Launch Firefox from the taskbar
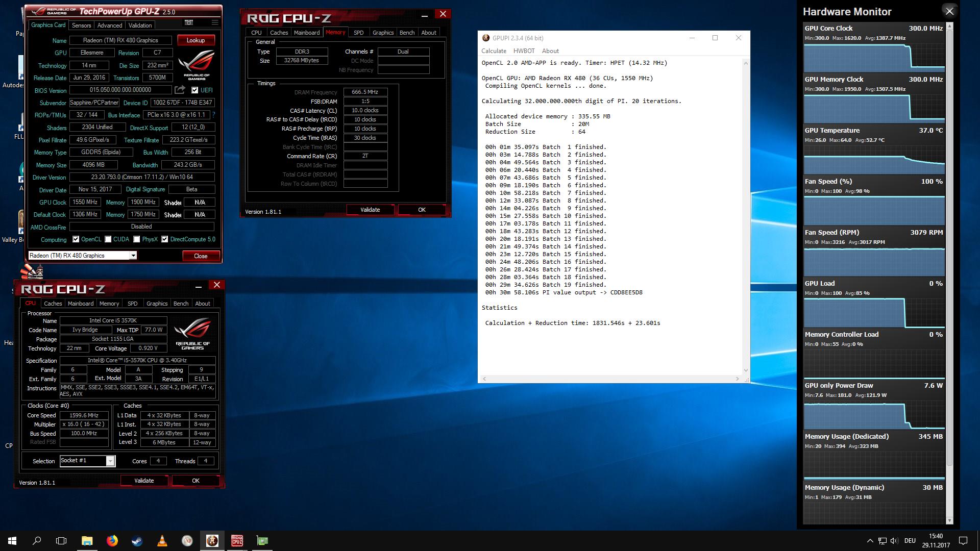The image size is (980, 551). coord(112,541)
